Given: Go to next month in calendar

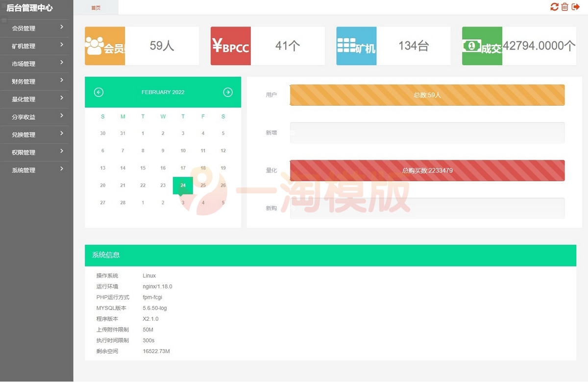Looking at the screenshot, I should pos(228,92).
